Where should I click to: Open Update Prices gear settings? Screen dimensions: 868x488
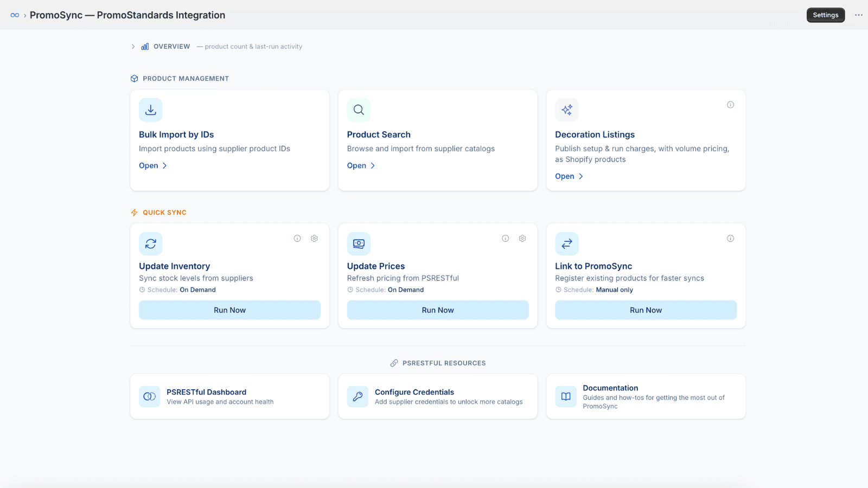(522, 239)
